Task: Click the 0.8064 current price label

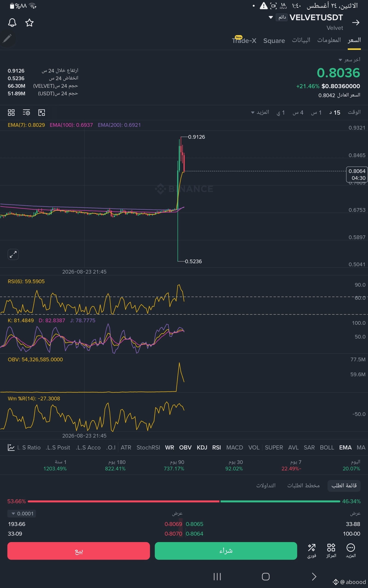Action: (357, 175)
